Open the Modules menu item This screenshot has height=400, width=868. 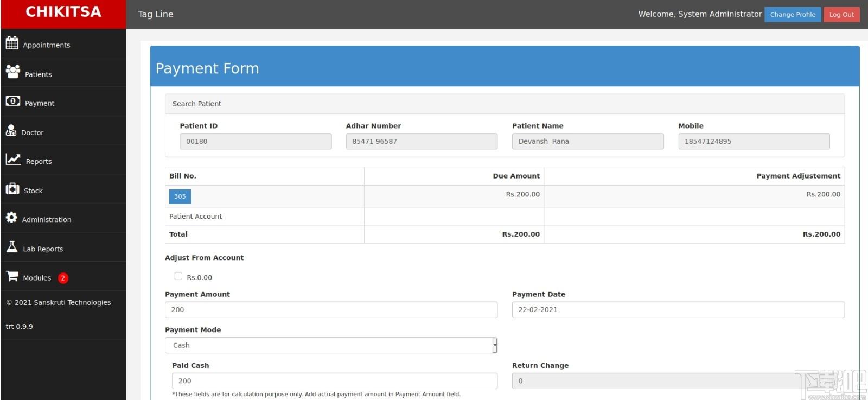coord(63,276)
